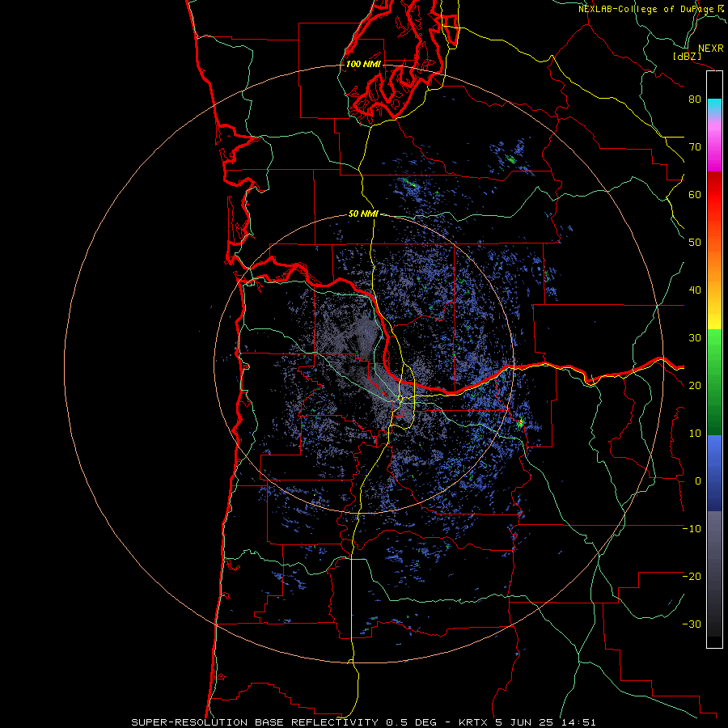The width and height of the screenshot is (728, 728).
Task: Click the [dBZ] units label
Action: pyautogui.click(x=687, y=56)
